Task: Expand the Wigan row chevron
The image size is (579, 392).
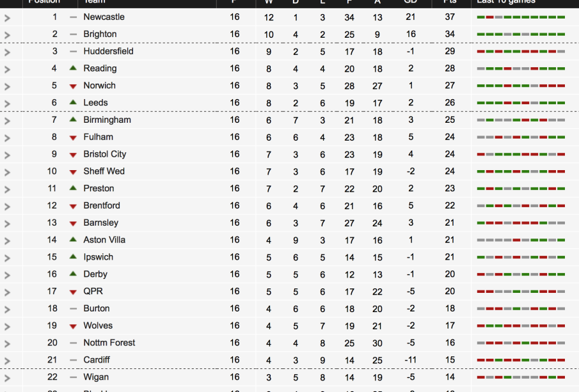Action: pos(8,378)
